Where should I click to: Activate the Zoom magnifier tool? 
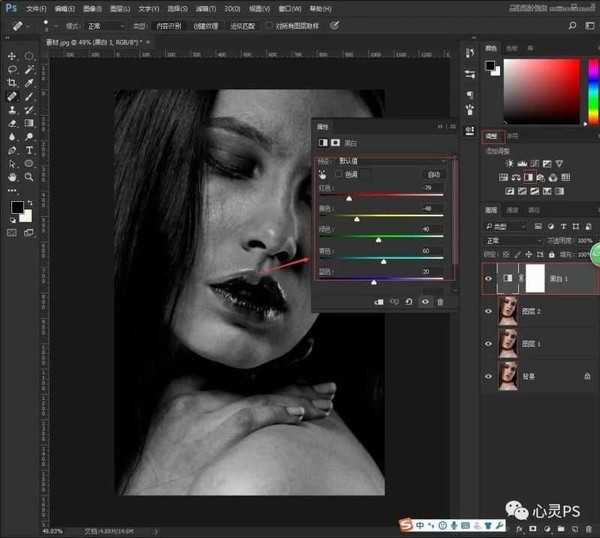(29, 176)
